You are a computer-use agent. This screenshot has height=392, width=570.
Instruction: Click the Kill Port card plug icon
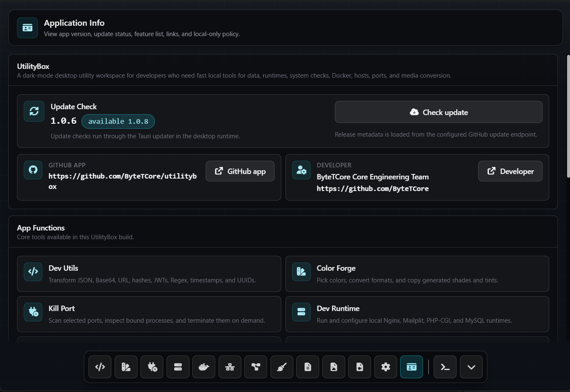tap(33, 312)
